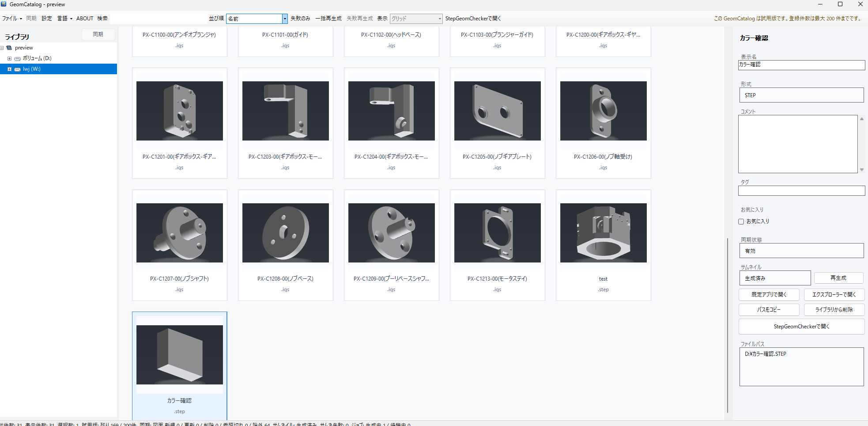Expand the ボリューム (D:) tree node
868x426 pixels.
[9, 58]
